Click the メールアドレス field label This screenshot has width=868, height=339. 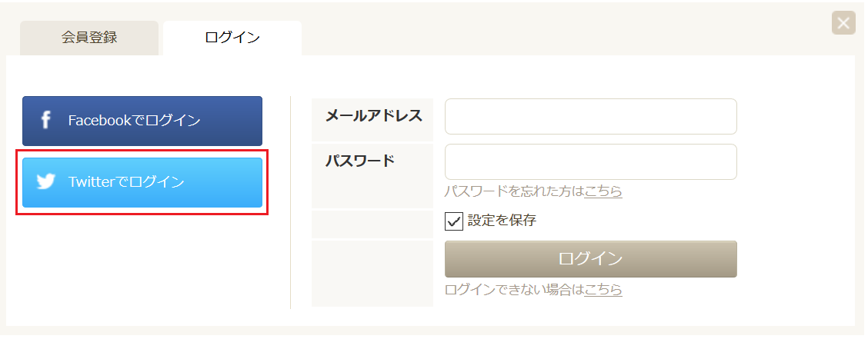click(374, 116)
